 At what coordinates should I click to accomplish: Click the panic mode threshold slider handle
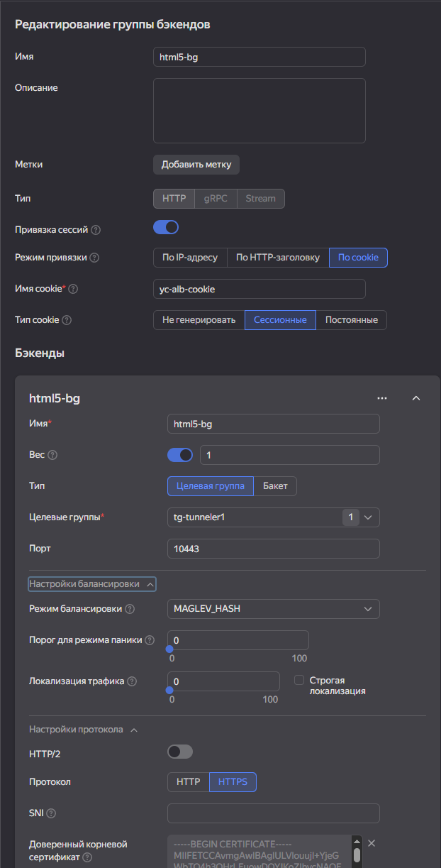click(x=170, y=648)
